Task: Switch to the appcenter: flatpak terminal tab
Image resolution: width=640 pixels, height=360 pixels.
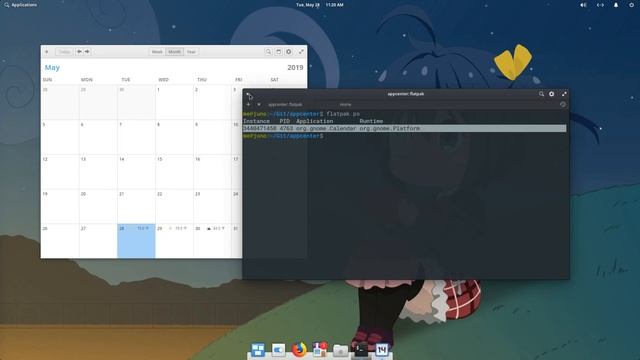Action: 285,104
